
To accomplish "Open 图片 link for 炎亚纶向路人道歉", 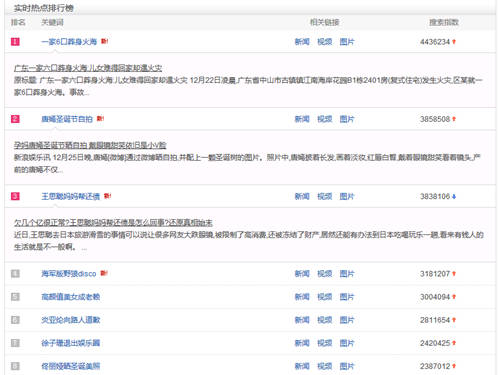I will coord(347,320).
